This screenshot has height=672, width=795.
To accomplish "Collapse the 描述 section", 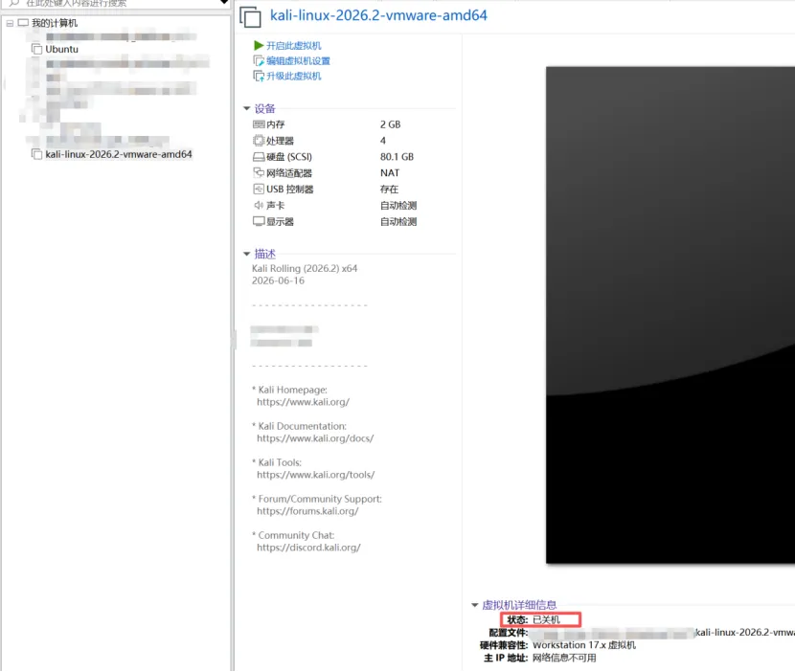I will [x=247, y=254].
